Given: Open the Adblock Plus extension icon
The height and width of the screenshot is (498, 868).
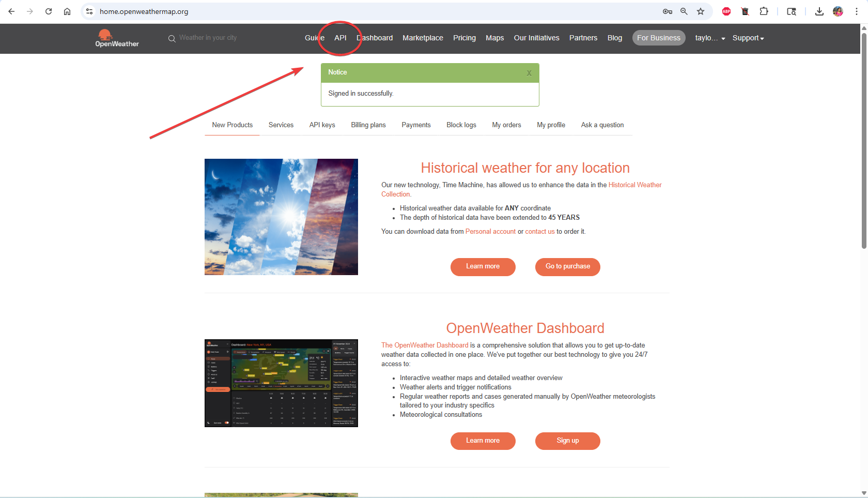Looking at the screenshot, I should [x=726, y=11].
